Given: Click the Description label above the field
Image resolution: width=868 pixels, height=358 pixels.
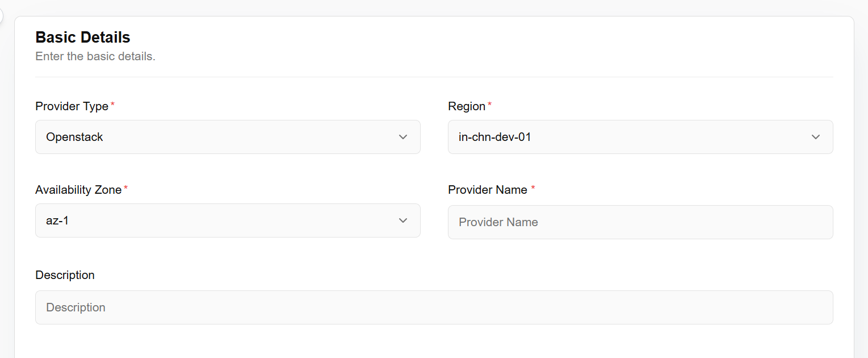Looking at the screenshot, I should click(65, 275).
